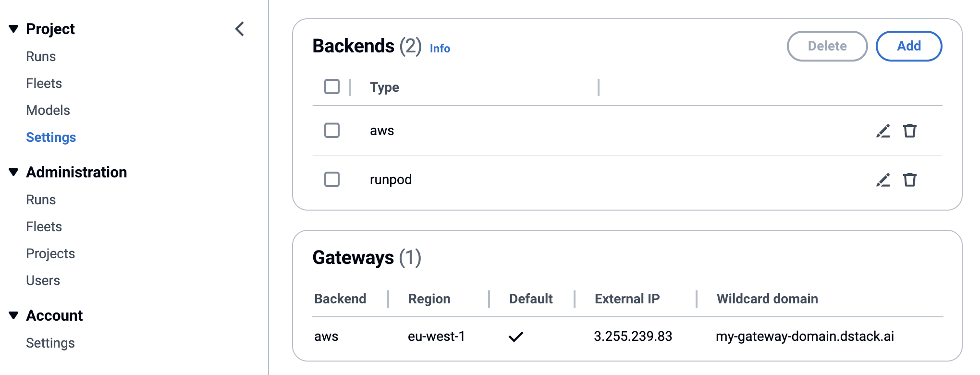Collapse the sidebar with the left chevron

coord(240,29)
